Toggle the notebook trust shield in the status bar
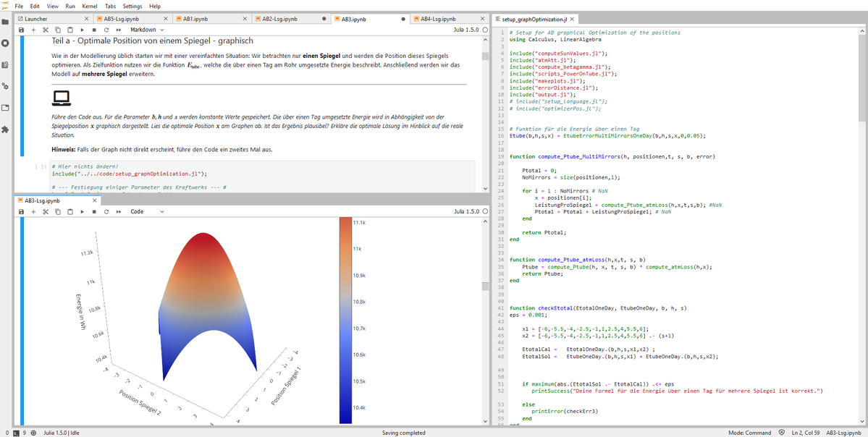This screenshot has width=868, height=437. click(781, 433)
